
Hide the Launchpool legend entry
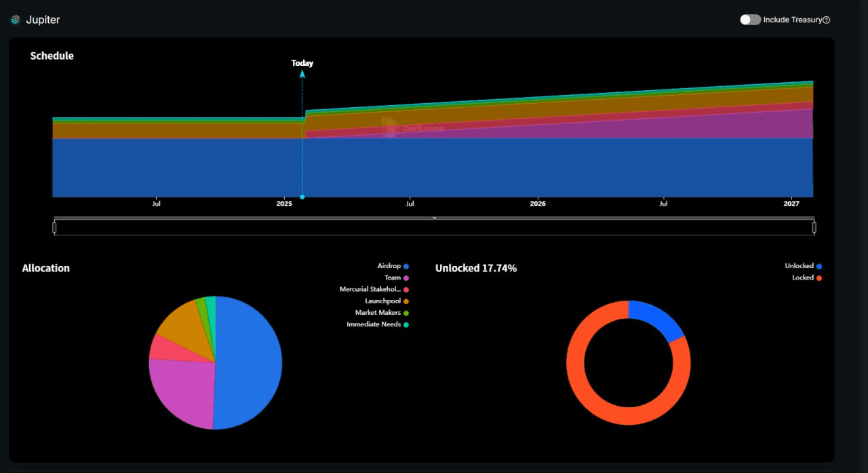[x=387, y=301]
